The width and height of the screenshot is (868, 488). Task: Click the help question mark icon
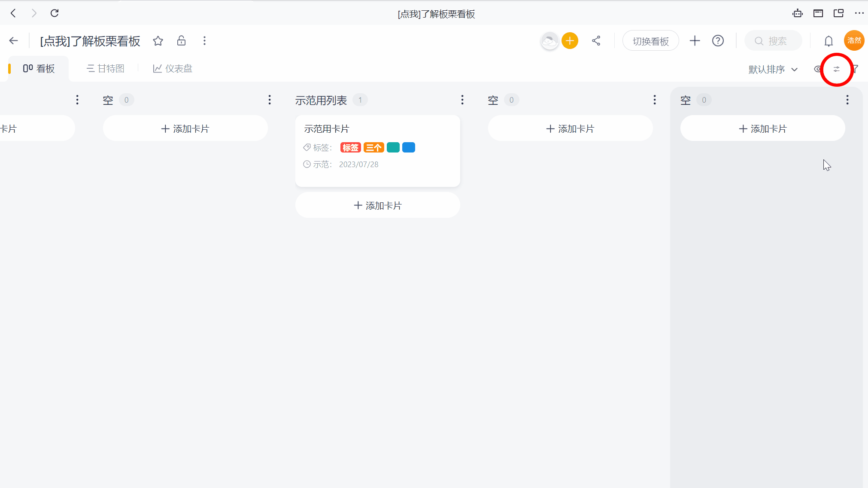coord(718,41)
